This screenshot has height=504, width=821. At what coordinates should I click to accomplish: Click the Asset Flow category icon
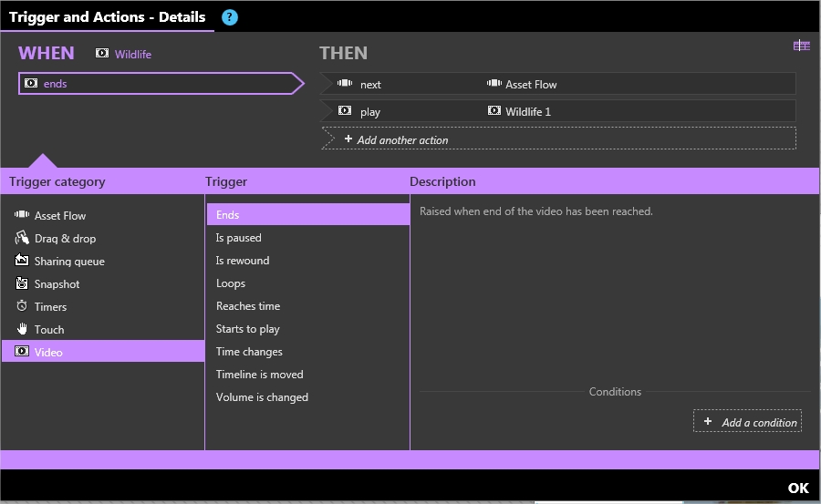23,215
